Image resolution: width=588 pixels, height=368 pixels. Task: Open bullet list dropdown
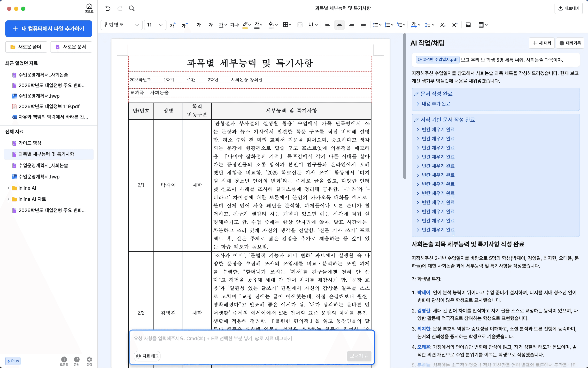point(377,25)
